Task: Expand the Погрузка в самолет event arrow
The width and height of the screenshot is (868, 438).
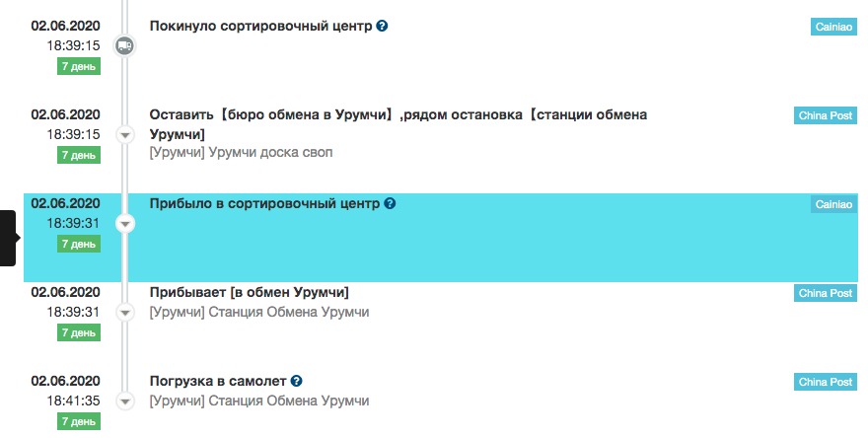Action: tap(125, 401)
